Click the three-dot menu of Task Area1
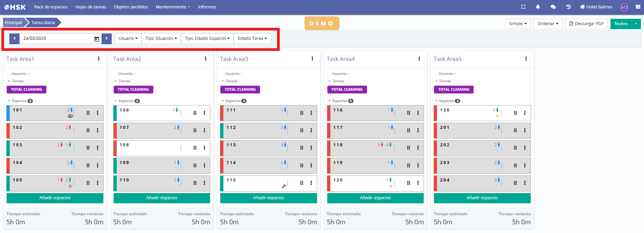Viewport: 644px width, 233px height. point(99,59)
